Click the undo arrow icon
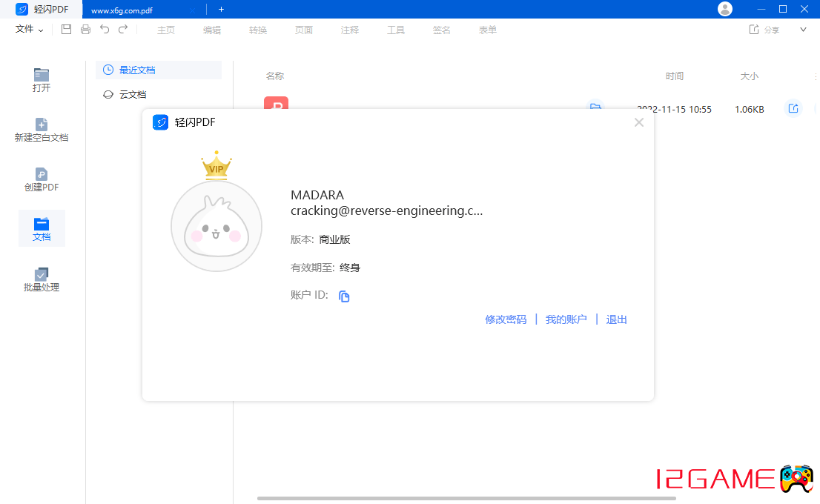The image size is (820, 504). (105, 30)
